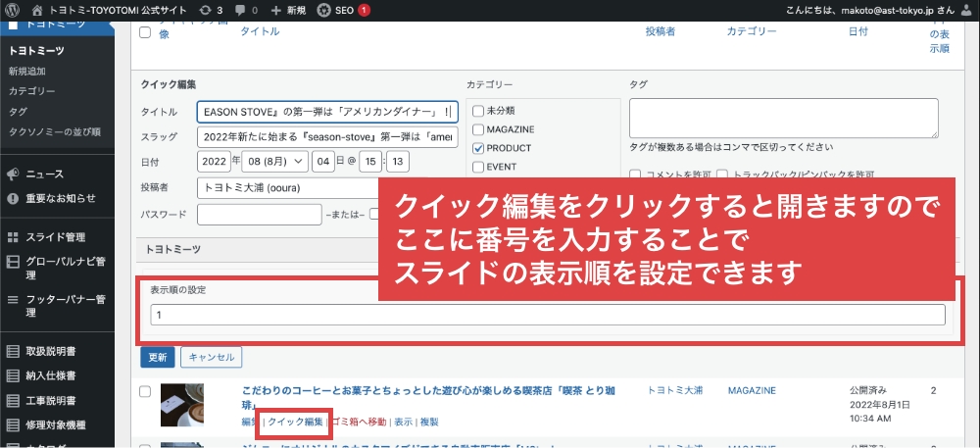The height and width of the screenshot is (448, 980).
Task: Click the day field showing 04
Action: point(323,161)
